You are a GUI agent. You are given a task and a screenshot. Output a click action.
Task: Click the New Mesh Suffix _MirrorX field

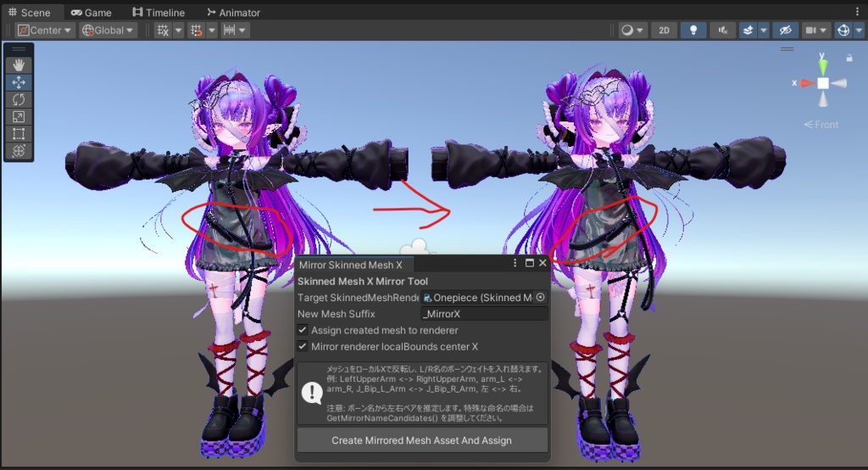tap(484, 314)
